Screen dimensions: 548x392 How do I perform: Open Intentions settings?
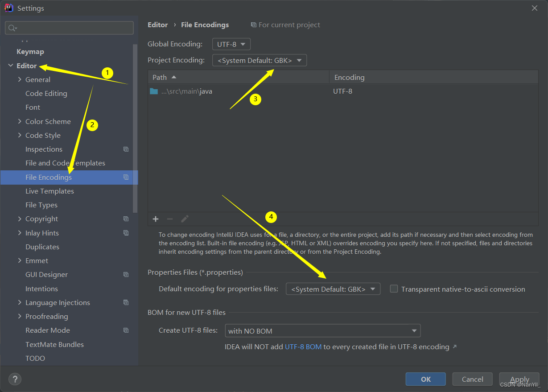41,289
